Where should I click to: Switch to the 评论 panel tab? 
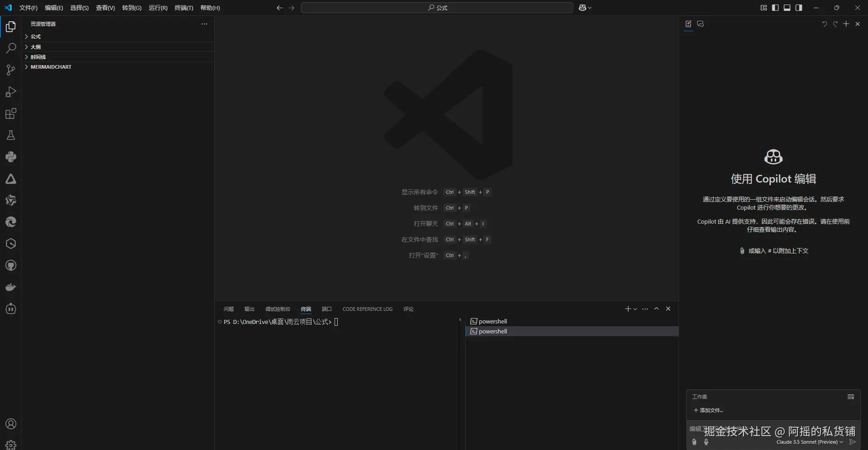point(409,309)
